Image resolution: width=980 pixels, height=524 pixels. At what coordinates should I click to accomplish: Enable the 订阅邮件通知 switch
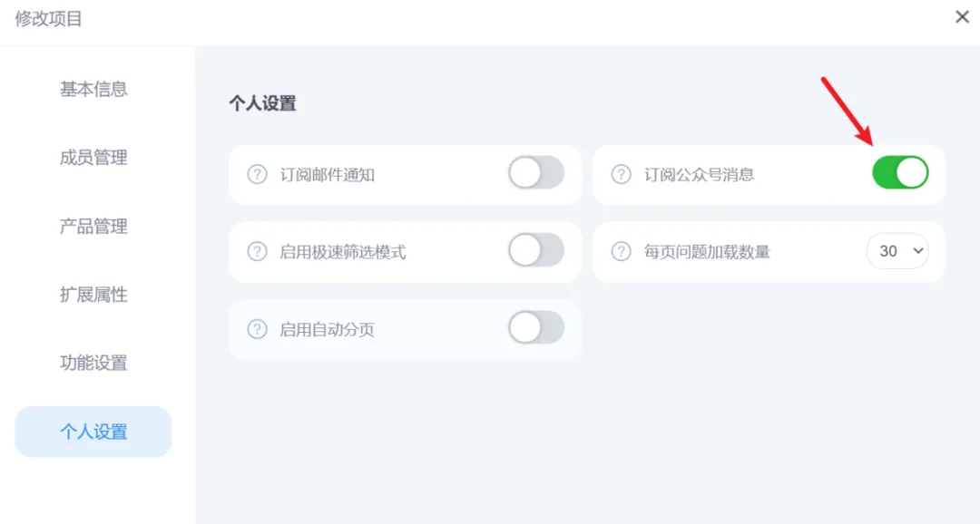536,172
